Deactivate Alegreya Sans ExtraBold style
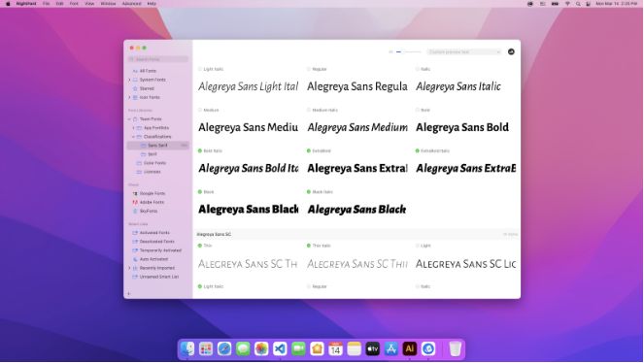 pos(309,151)
